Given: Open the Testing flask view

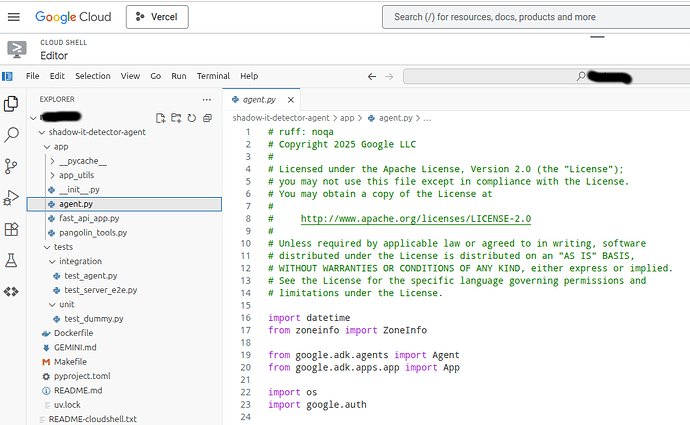Looking at the screenshot, I should pyautogui.click(x=12, y=260).
